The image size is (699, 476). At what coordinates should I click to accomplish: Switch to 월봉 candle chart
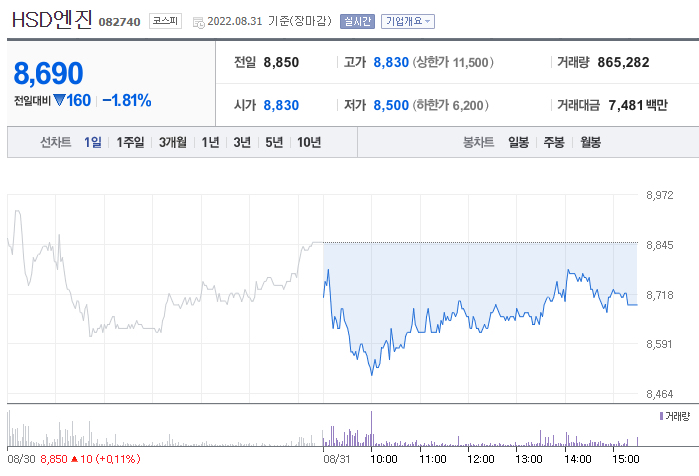[x=590, y=142]
